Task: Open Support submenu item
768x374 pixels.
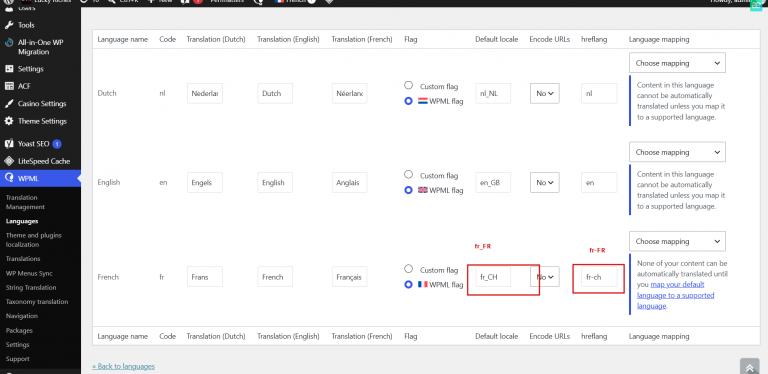Action: tap(18, 359)
